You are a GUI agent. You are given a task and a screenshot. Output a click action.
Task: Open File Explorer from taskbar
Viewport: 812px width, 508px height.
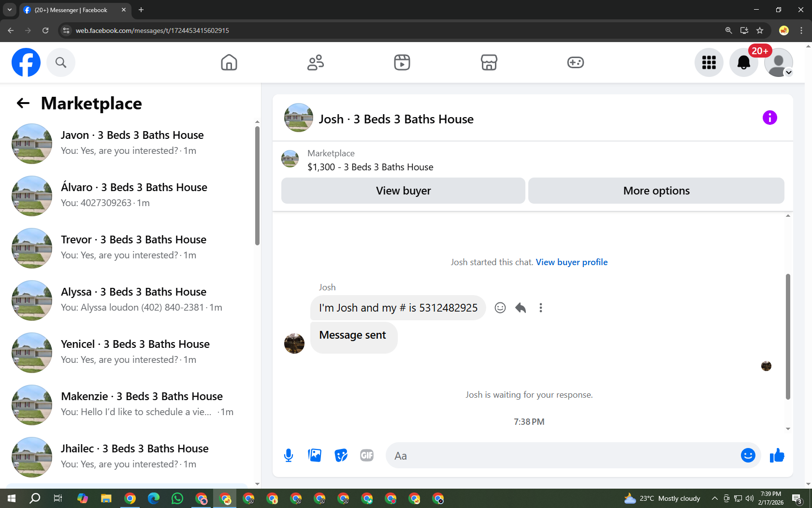pyautogui.click(x=106, y=498)
